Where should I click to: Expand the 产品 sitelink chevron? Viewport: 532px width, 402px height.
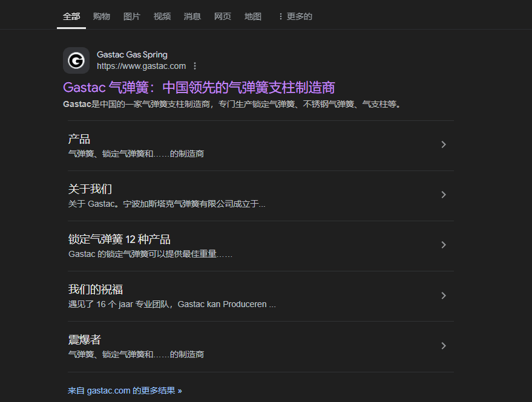(444, 144)
